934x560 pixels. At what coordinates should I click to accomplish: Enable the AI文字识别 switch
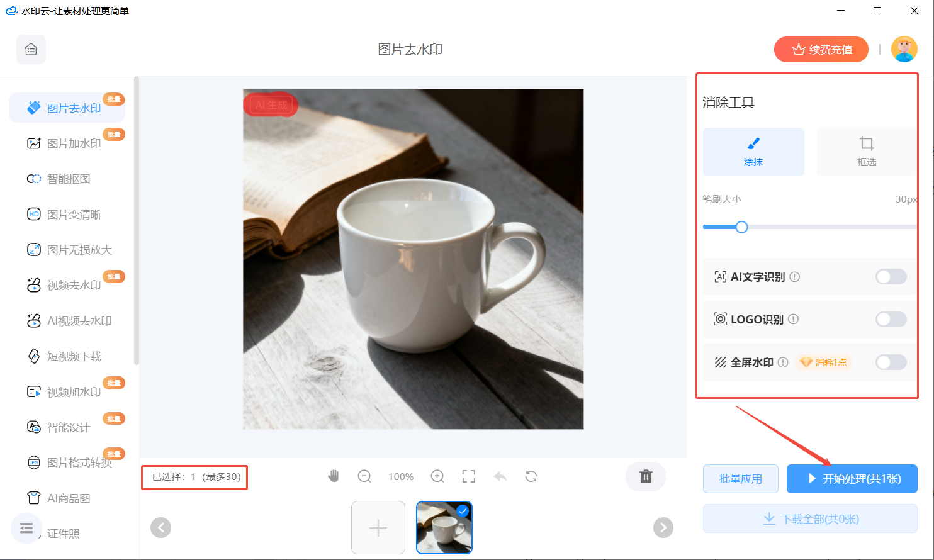pos(891,277)
